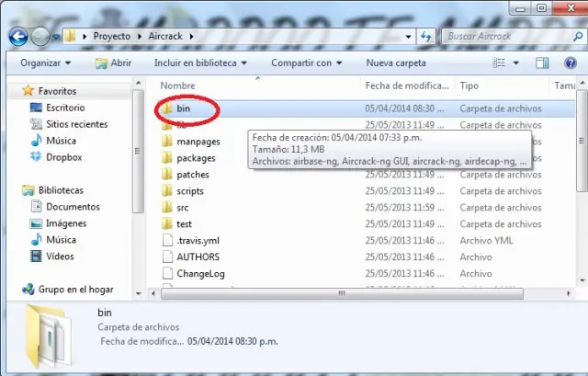Open the Compartir con menu
The width and height of the screenshot is (588, 376).
point(306,63)
